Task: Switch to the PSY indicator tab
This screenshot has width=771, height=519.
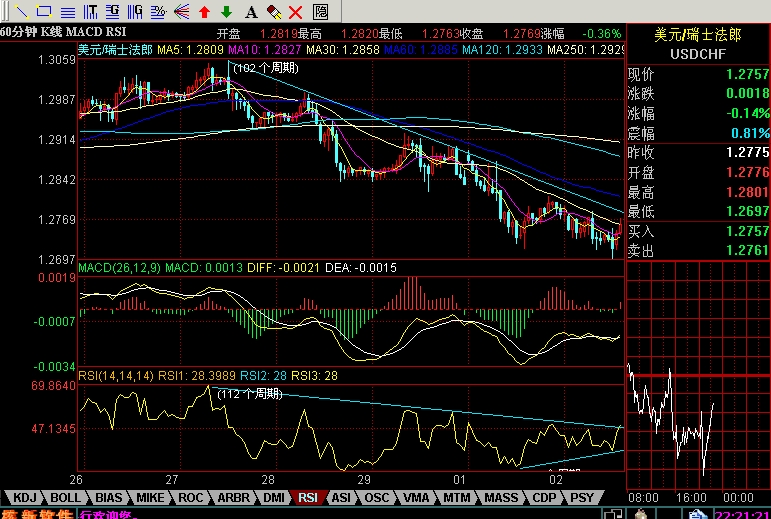Action: (582, 497)
